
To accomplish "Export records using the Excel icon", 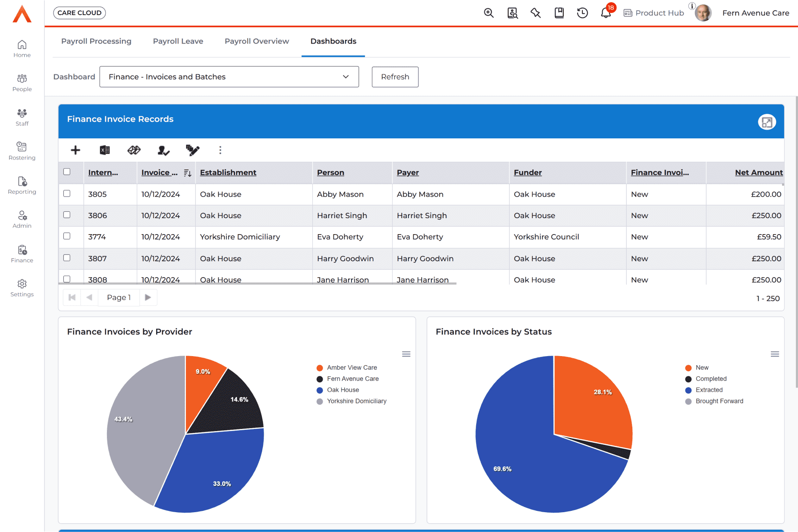I will (x=104, y=150).
